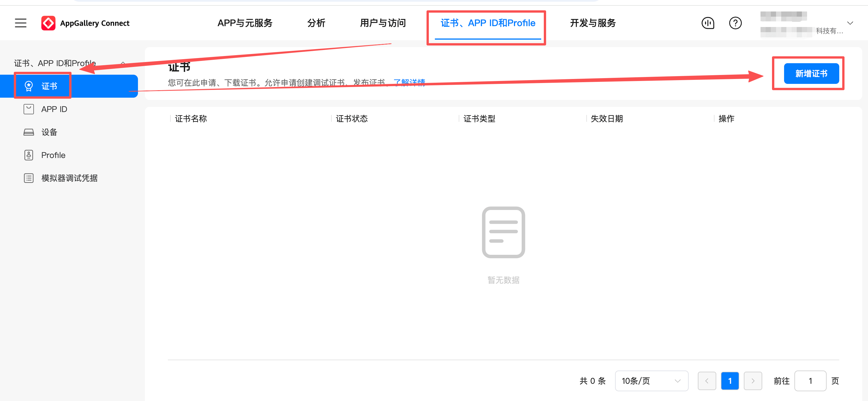The image size is (868, 401).
Task: Open the help question mark icon
Action: pyautogui.click(x=735, y=23)
